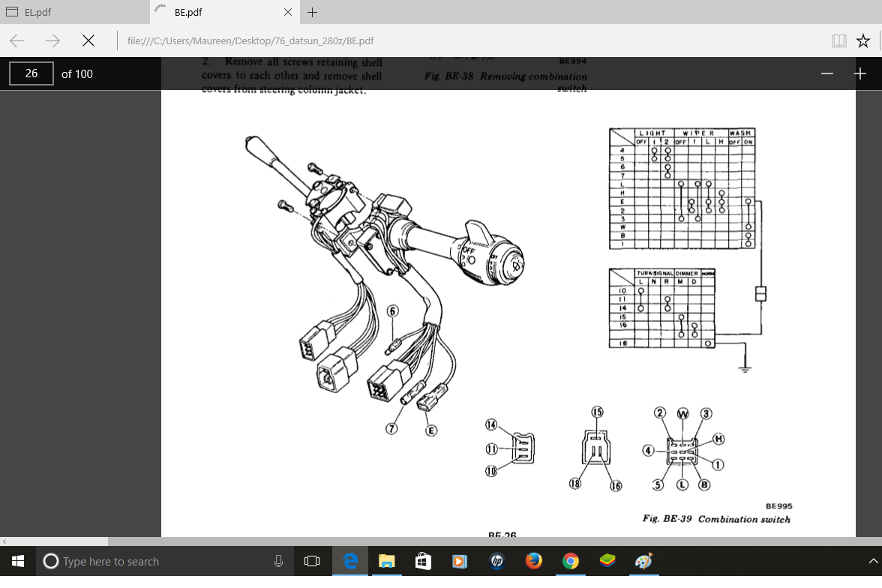Switch to the EL.pdf tab
882x588 pixels.
tap(75, 12)
